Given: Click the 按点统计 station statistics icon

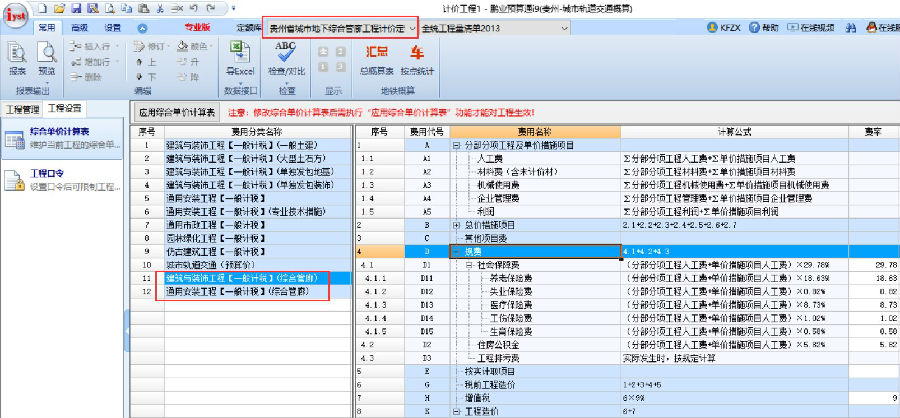Looking at the screenshot, I should [x=415, y=58].
